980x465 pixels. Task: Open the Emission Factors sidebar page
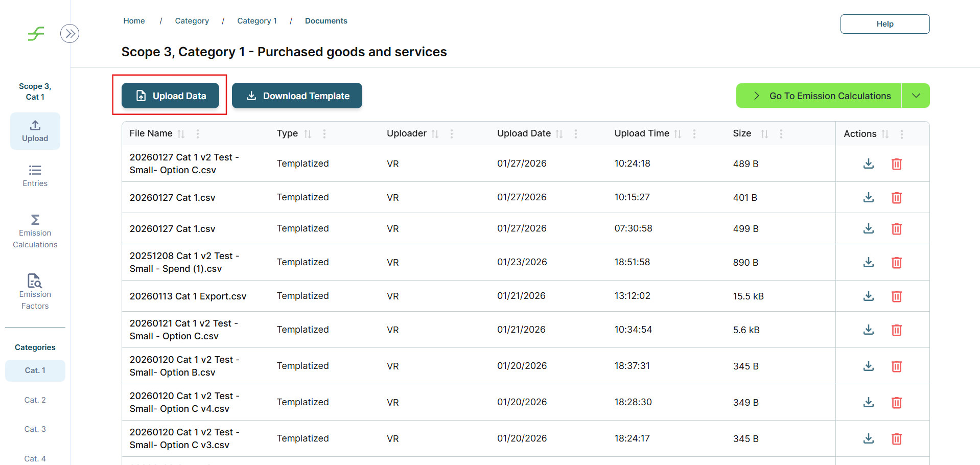pyautogui.click(x=35, y=292)
